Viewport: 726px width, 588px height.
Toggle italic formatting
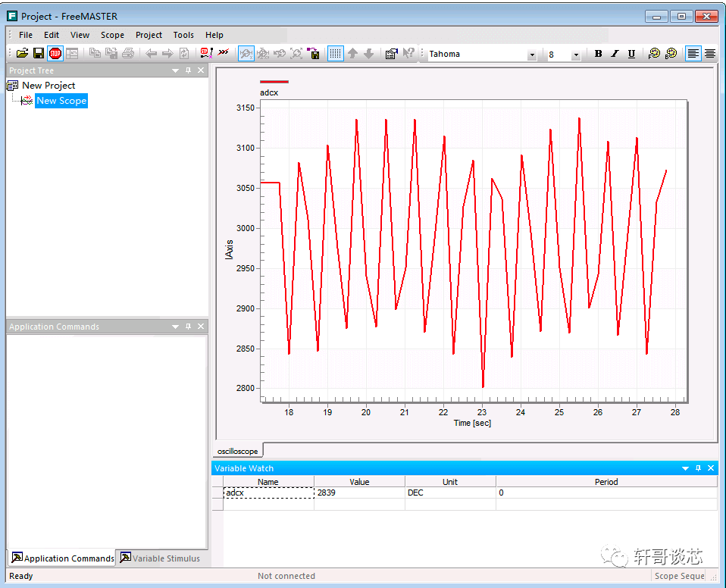tap(615, 54)
